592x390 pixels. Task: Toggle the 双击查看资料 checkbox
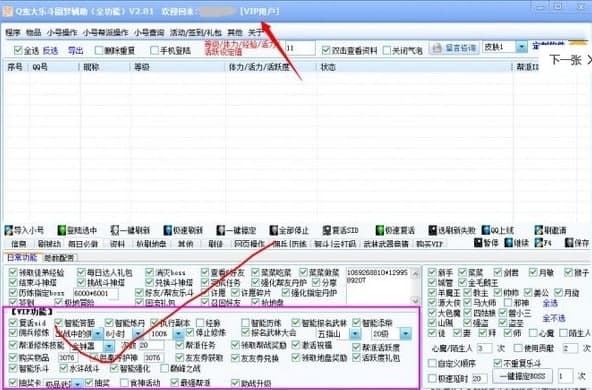coord(326,50)
